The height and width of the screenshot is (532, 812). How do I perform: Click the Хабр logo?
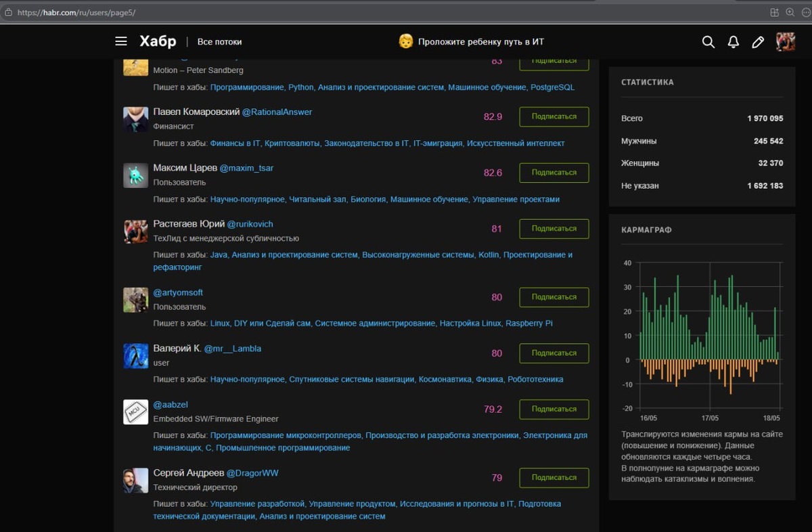point(158,41)
